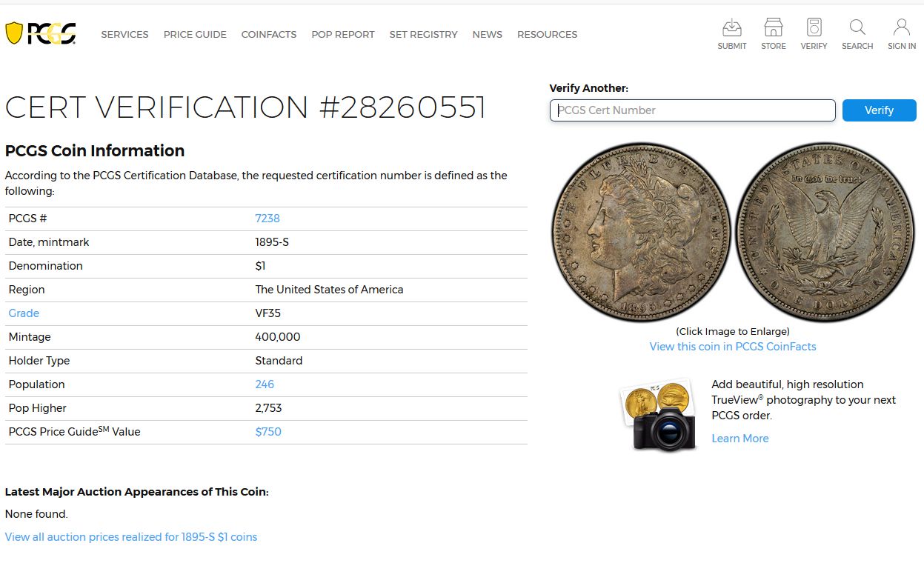Go to CoinFacts in navigation
Image resolution: width=924 pixels, height=563 pixels.
(268, 35)
